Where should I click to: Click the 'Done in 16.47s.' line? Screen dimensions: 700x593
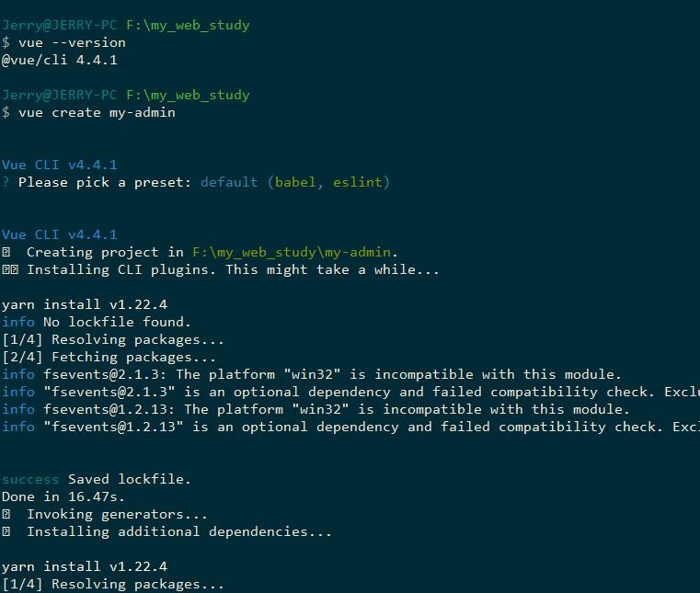tap(63, 497)
